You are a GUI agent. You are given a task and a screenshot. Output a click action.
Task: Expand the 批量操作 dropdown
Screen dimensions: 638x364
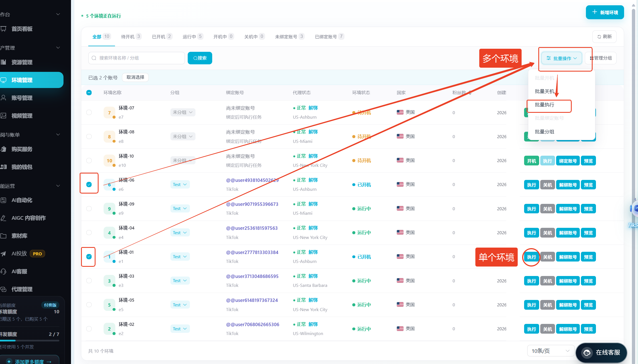[561, 58]
